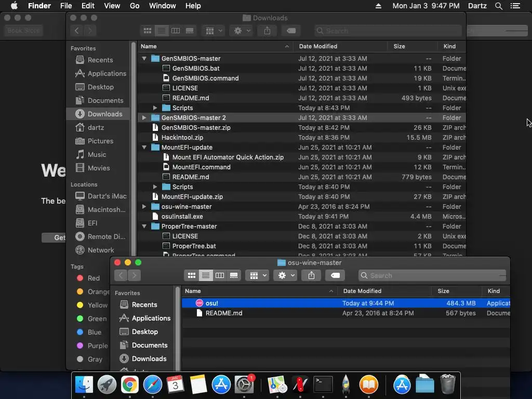Switch osu-wine-master window to list view
532x399 pixels.
point(206,275)
